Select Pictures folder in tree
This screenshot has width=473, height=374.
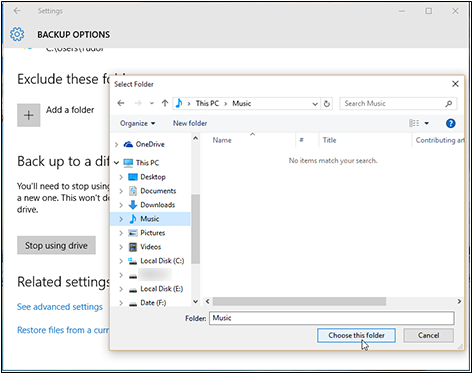pos(152,233)
